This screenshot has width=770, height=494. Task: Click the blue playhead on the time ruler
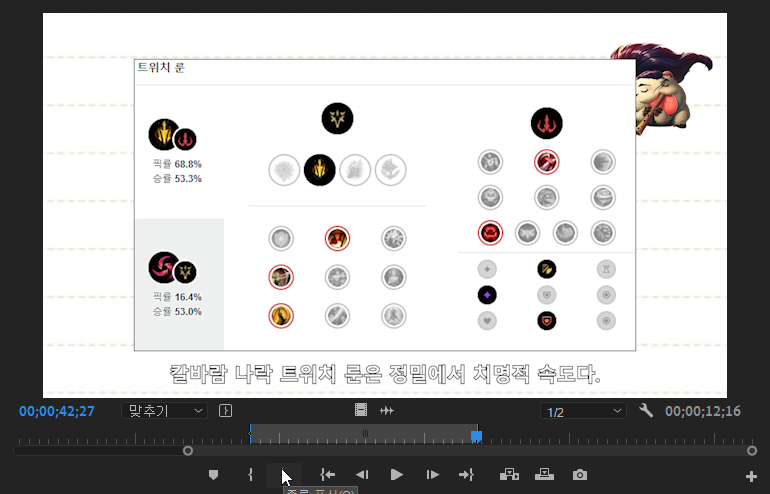coord(476,436)
